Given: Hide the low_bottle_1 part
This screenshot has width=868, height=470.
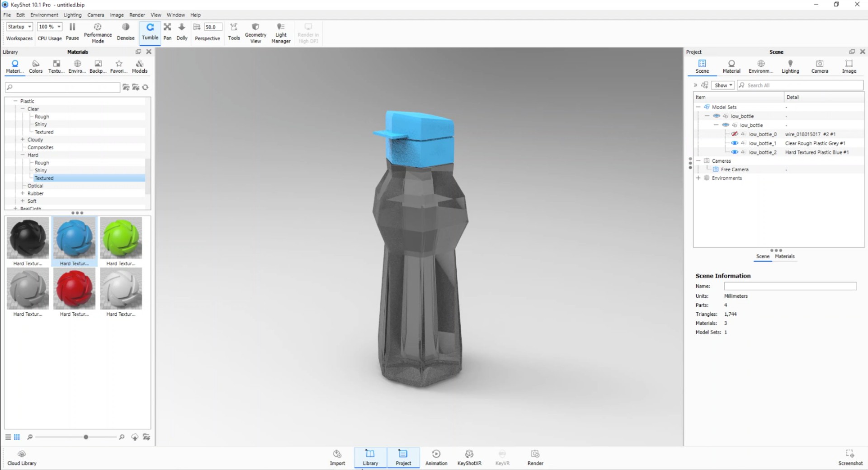Looking at the screenshot, I should [734, 143].
